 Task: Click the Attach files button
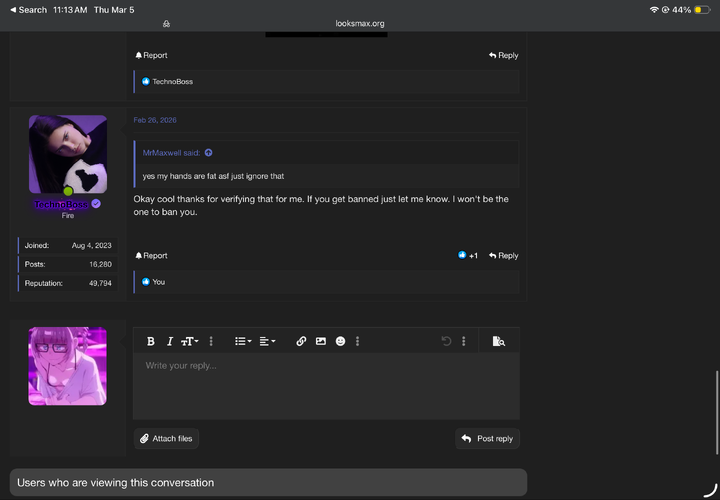(x=166, y=438)
